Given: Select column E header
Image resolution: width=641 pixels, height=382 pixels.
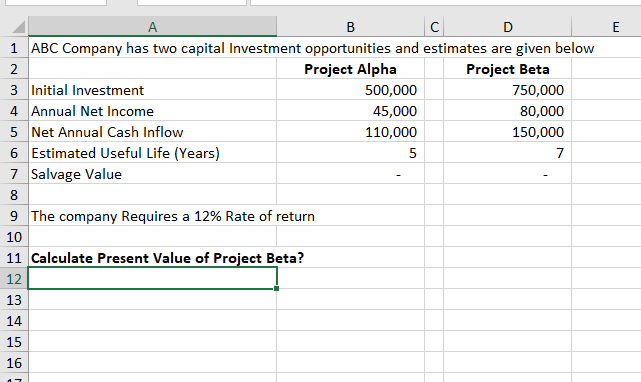Looking at the screenshot, I should tap(607, 27).
